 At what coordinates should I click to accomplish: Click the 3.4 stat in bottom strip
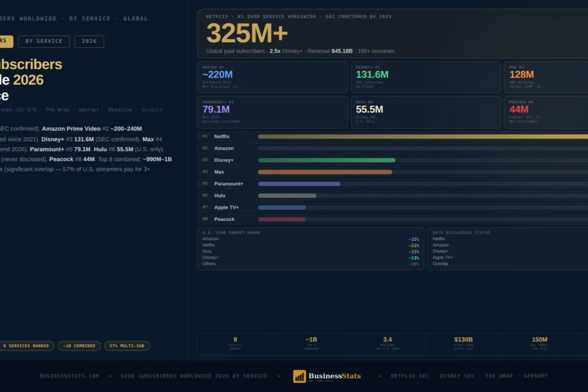point(388,343)
